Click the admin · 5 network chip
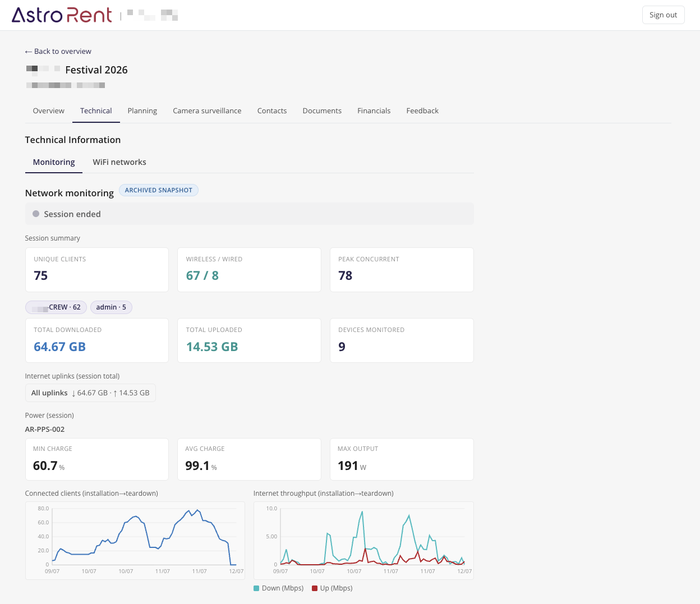Image resolution: width=700 pixels, height=604 pixels. pos(111,307)
